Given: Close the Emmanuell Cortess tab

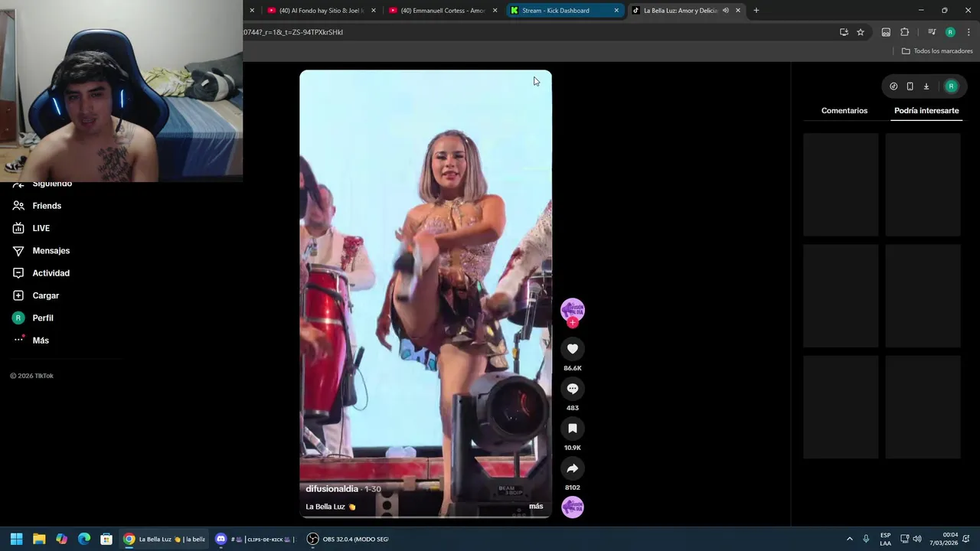Looking at the screenshot, I should pos(495,11).
